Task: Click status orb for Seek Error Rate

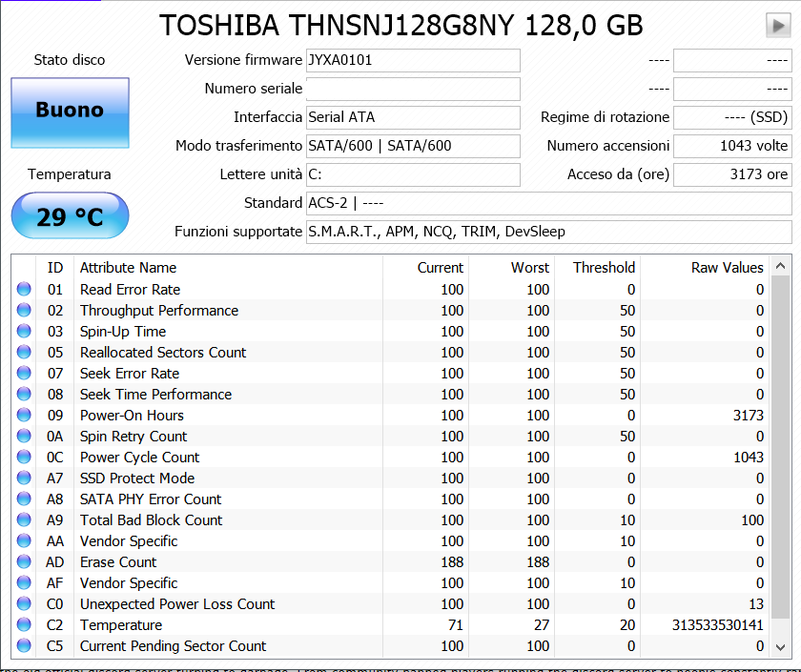Action: pyautogui.click(x=24, y=373)
